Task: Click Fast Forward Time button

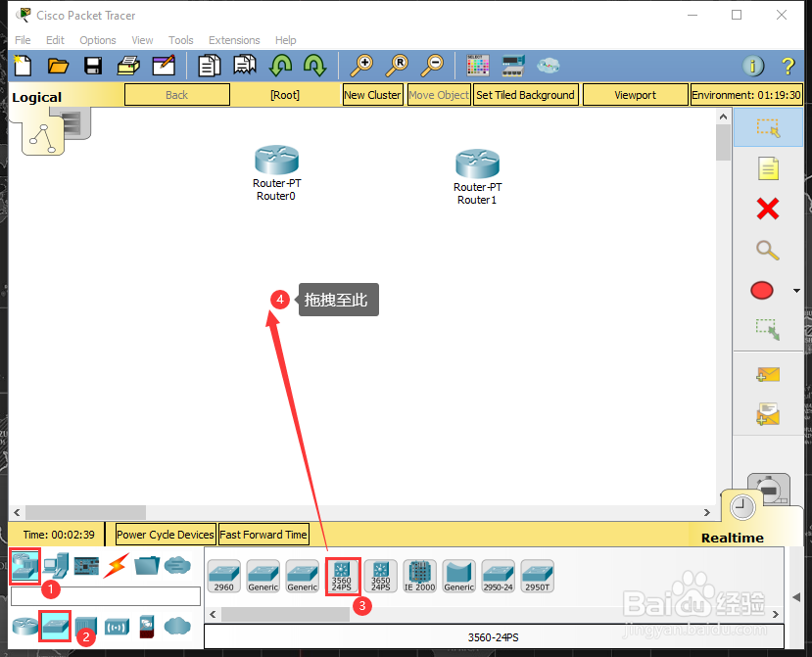Action: point(263,535)
